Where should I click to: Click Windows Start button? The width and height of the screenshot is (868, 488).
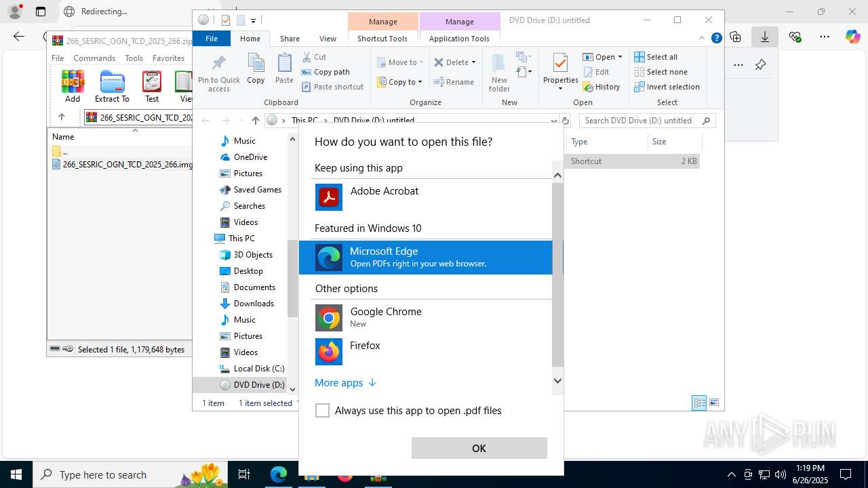(x=16, y=474)
